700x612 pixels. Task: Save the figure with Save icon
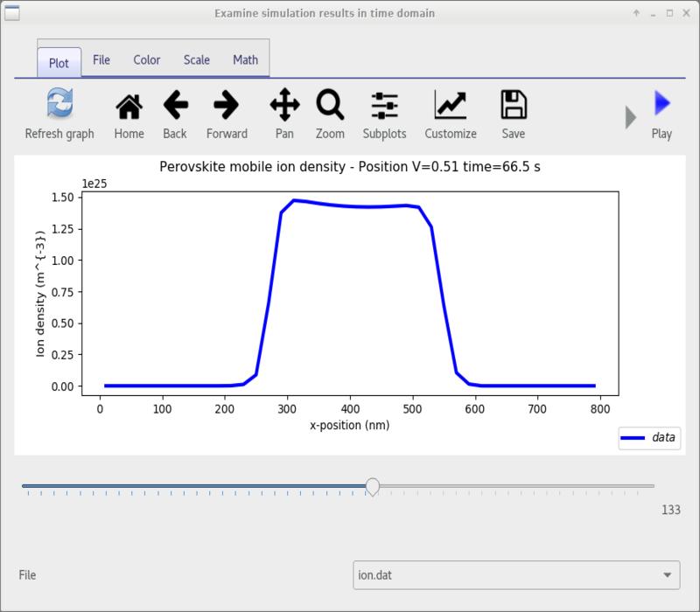tap(514, 104)
